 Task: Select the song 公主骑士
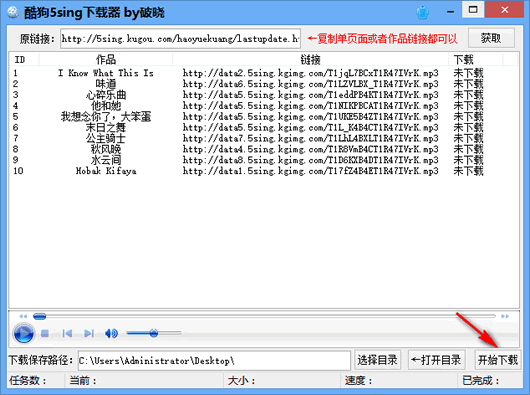(106, 138)
